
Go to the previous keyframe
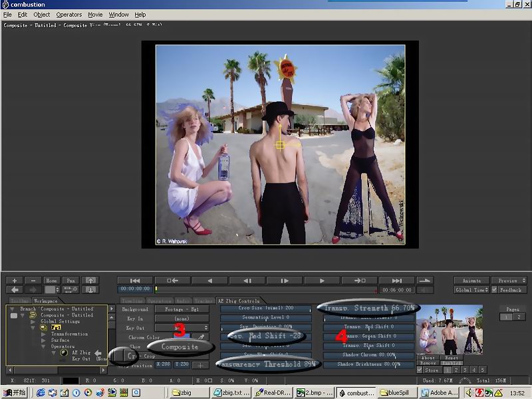click(x=172, y=281)
